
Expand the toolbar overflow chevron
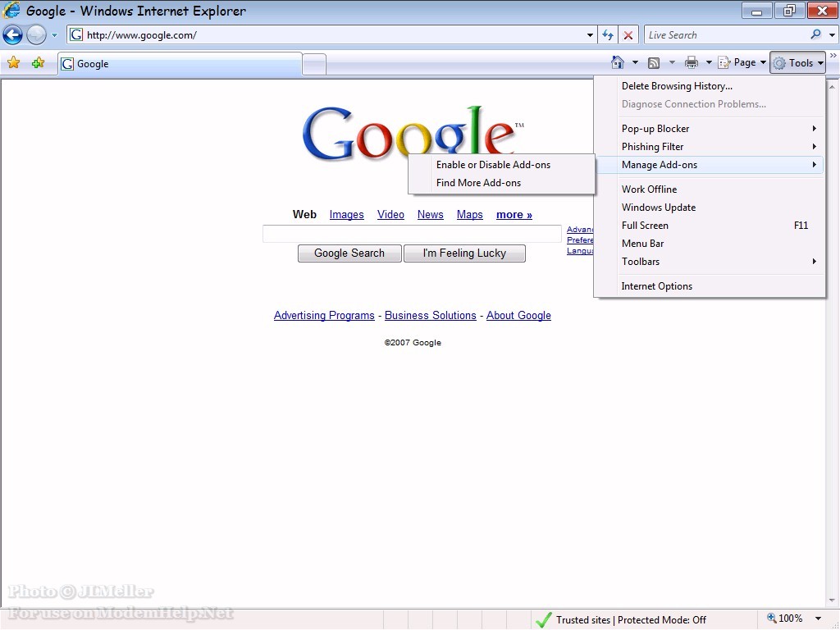tap(833, 56)
